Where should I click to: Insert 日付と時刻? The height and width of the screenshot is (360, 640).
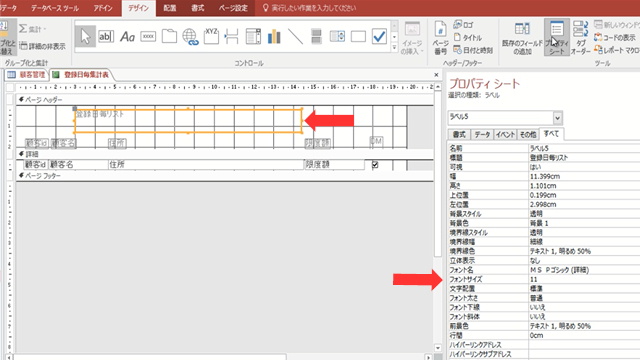pyautogui.click(x=473, y=50)
